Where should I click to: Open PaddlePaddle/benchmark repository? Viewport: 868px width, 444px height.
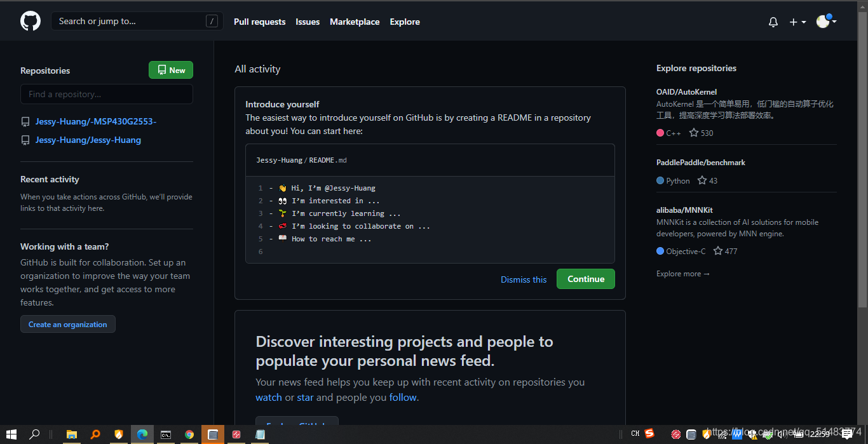point(701,163)
